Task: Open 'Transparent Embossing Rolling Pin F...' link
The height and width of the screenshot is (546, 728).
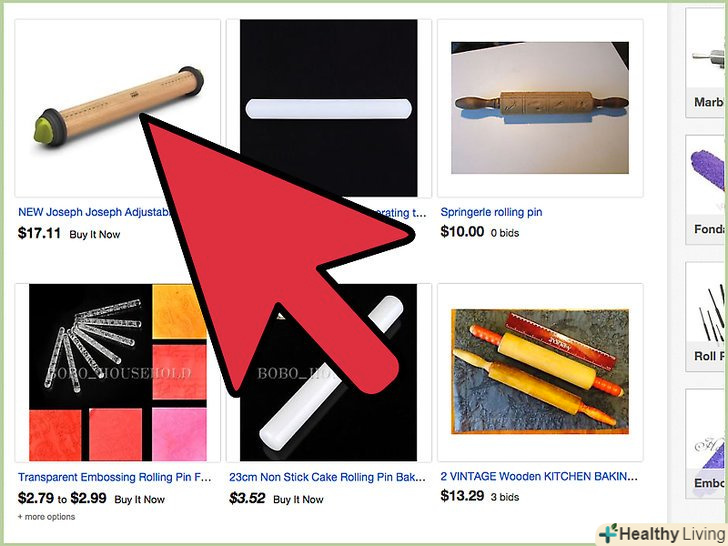Action: pyautogui.click(x=115, y=477)
